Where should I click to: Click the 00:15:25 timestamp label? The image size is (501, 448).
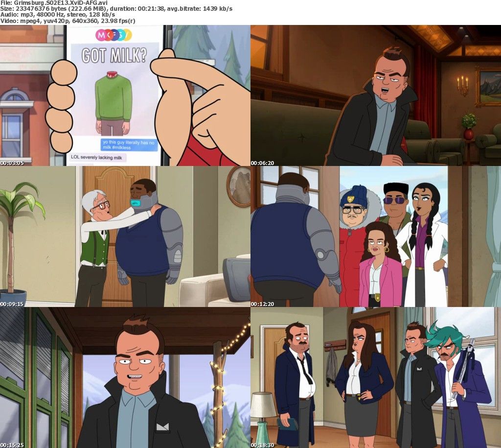tap(12, 445)
